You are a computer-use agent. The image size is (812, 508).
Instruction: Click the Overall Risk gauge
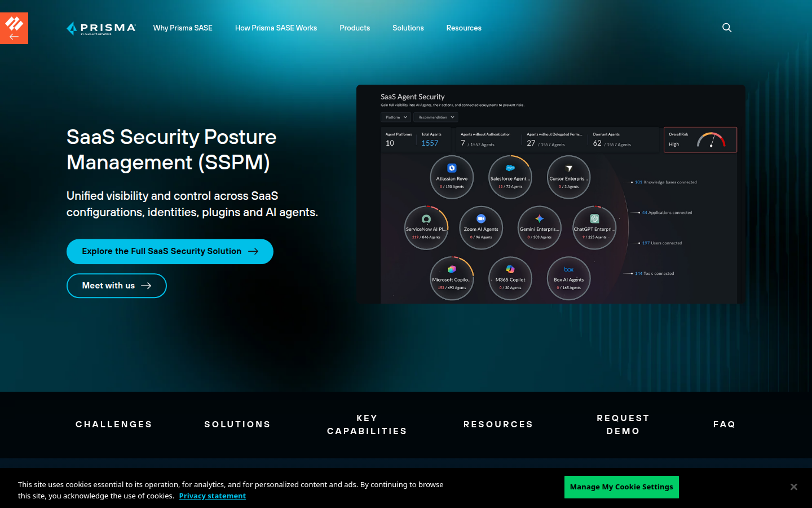click(711, 140)
